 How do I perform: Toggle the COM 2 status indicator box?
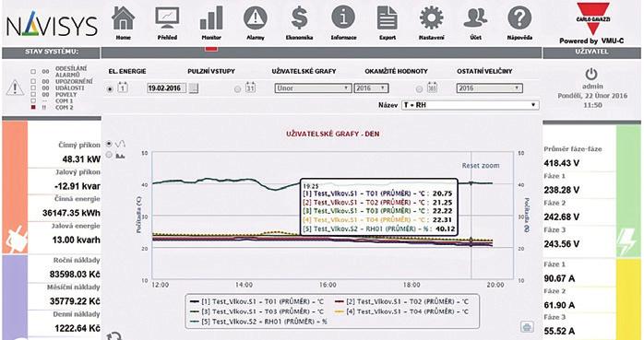click(33, 108)
